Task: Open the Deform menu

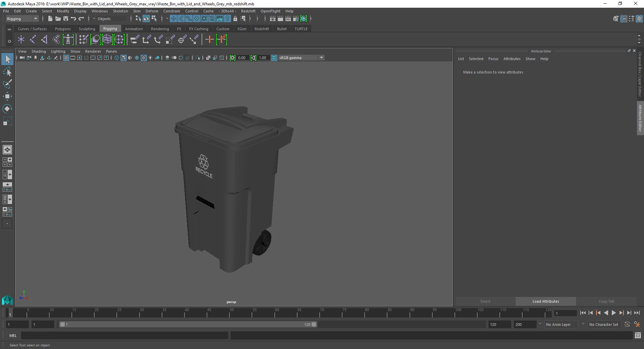Action: tap(152, 11)
